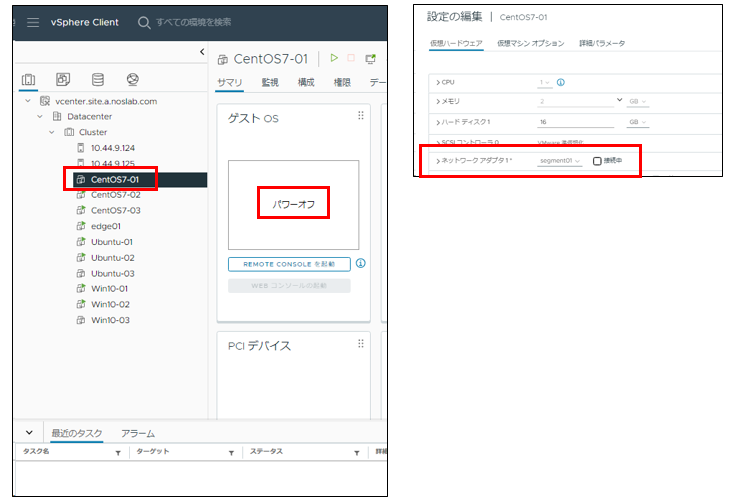Open the 構成 tab
Image resolution: width=735 pixels, height=504 pixels.
(306, 83)
